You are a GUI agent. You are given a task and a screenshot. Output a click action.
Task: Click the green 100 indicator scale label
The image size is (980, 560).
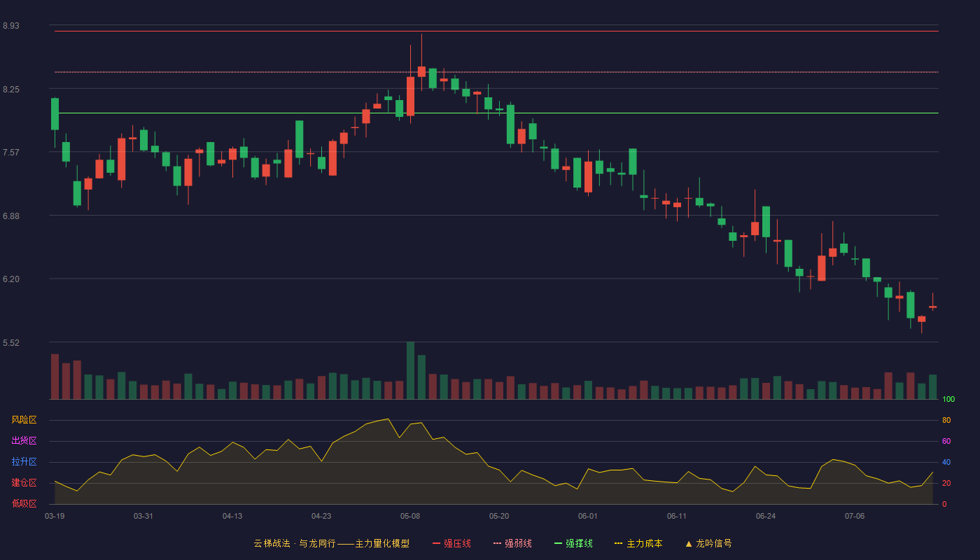(x=948, y=400)
